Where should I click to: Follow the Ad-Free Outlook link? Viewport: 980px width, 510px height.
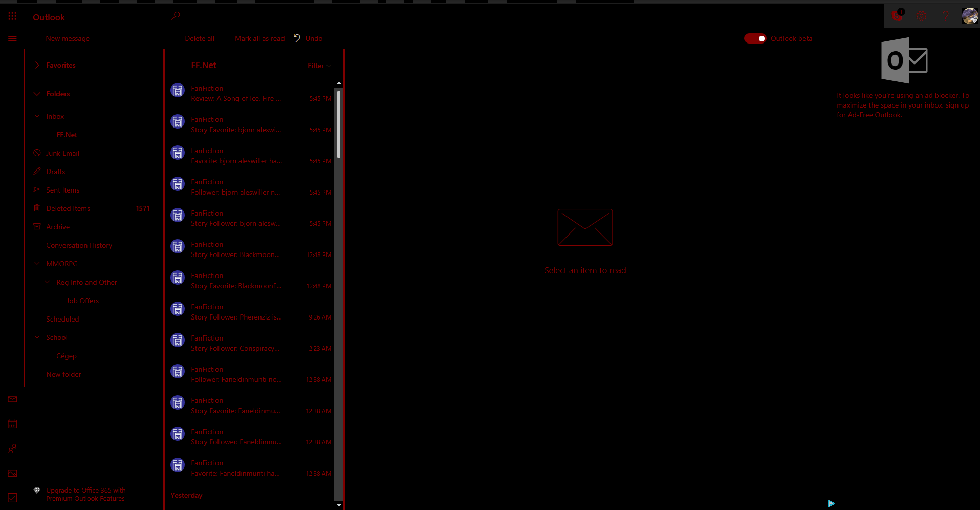click(874, 115)
